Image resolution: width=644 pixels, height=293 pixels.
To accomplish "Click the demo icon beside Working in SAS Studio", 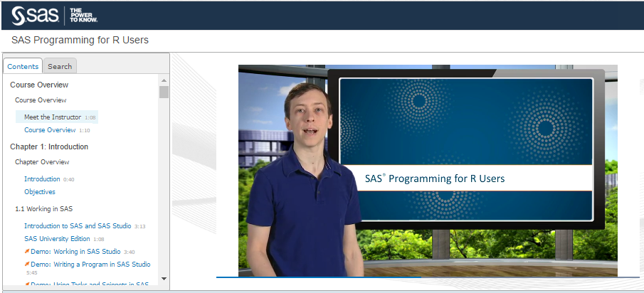I will (27, 251).
